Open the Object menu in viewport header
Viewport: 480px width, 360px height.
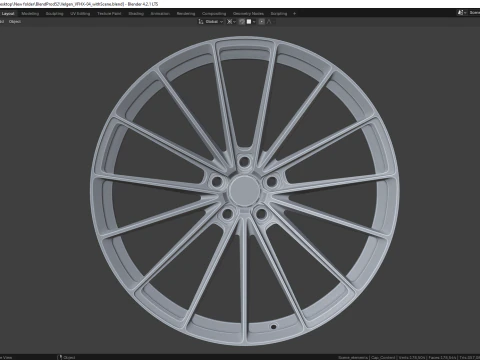click(15, 22)
